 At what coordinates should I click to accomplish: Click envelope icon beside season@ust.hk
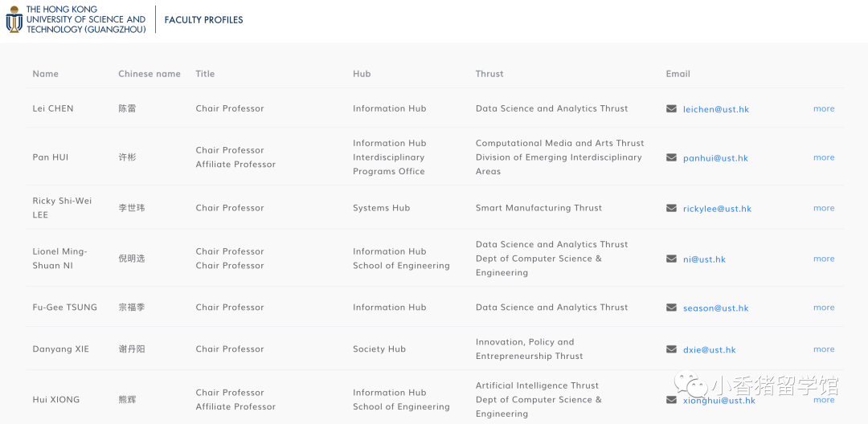point(671,308)
